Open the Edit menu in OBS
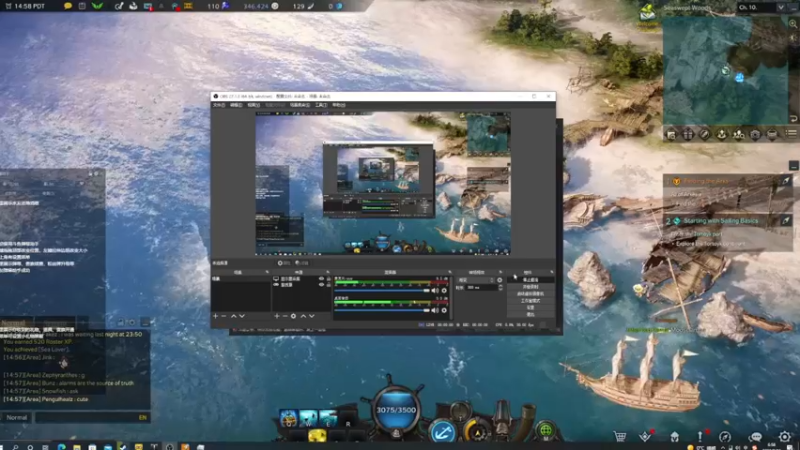Screen dimensions: 800x450 pos(236,105)
